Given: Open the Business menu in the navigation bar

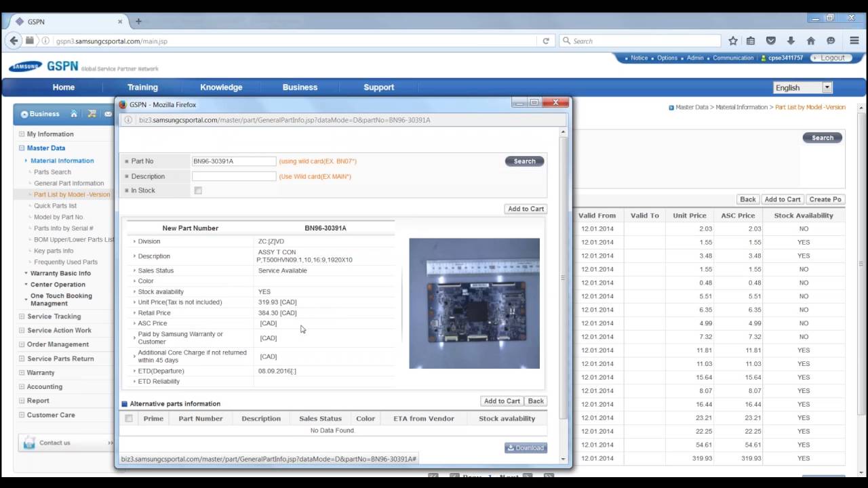Looking at the screenshot, I should tap(300, 87).
